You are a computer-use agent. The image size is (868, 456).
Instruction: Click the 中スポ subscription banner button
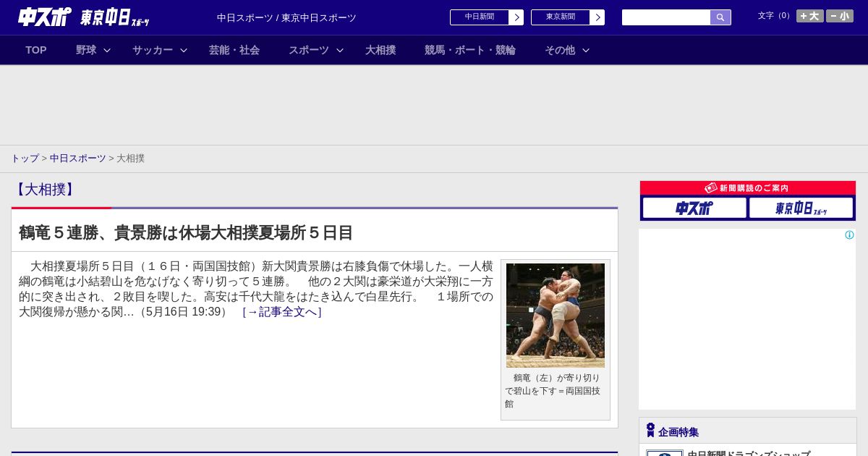click(x=694, y=208)
